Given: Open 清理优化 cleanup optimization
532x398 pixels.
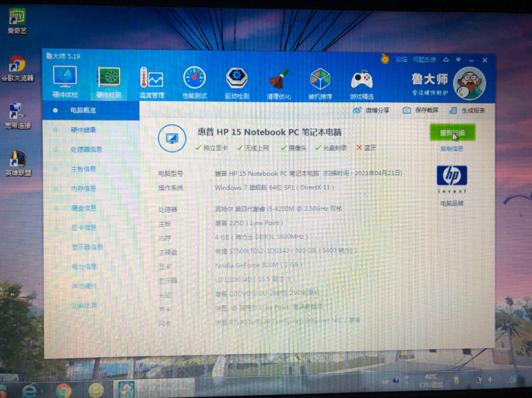Looking at the screenshot, I should point(278,83).
